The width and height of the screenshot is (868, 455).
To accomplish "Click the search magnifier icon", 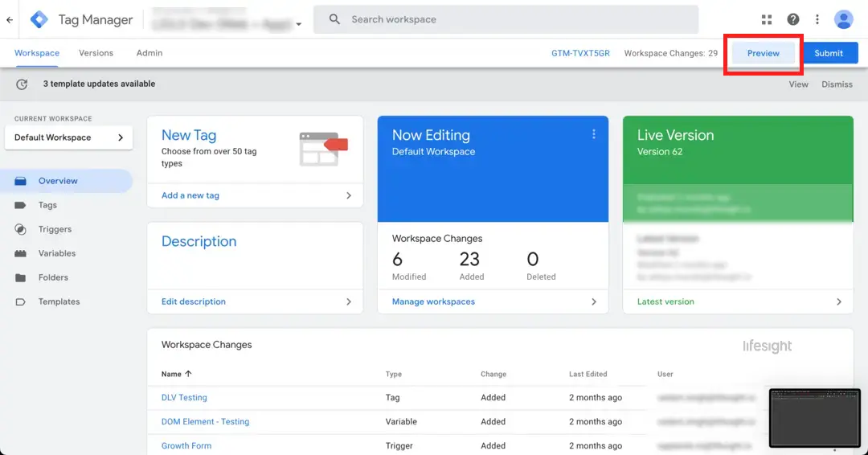I will pos(334,19).
